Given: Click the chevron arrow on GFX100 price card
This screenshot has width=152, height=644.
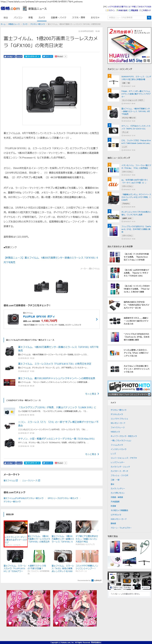Looking at the screenshot, I should [x=97, y=319].
